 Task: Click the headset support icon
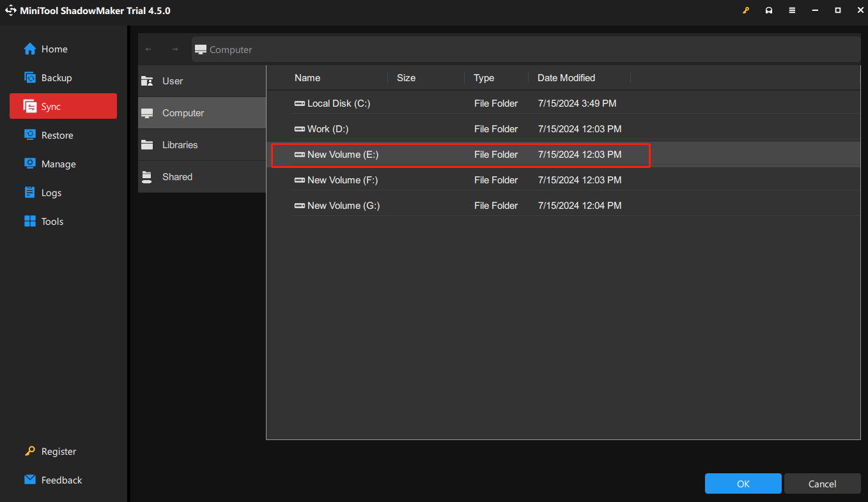pos(769,11)
